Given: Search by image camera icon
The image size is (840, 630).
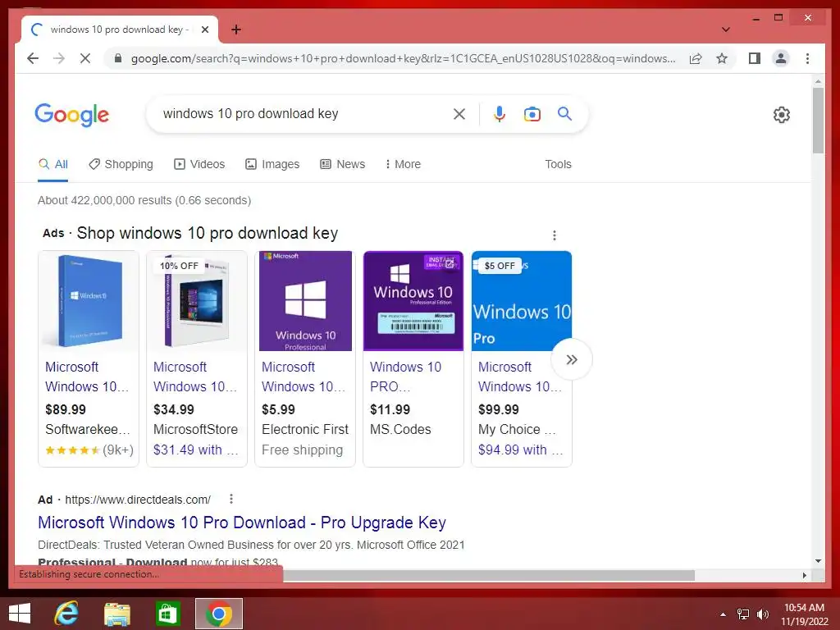Looking at the screenshot, I should (532, 113).
